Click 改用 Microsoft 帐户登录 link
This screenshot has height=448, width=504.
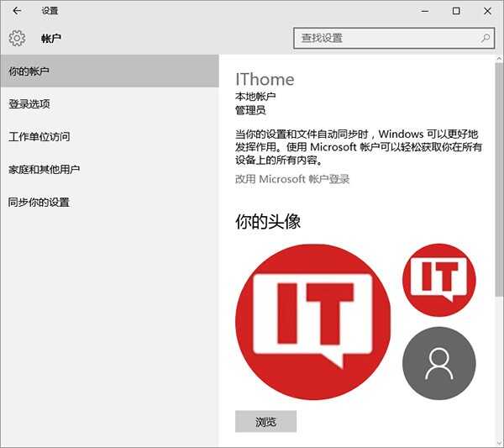tap(291, 179)
